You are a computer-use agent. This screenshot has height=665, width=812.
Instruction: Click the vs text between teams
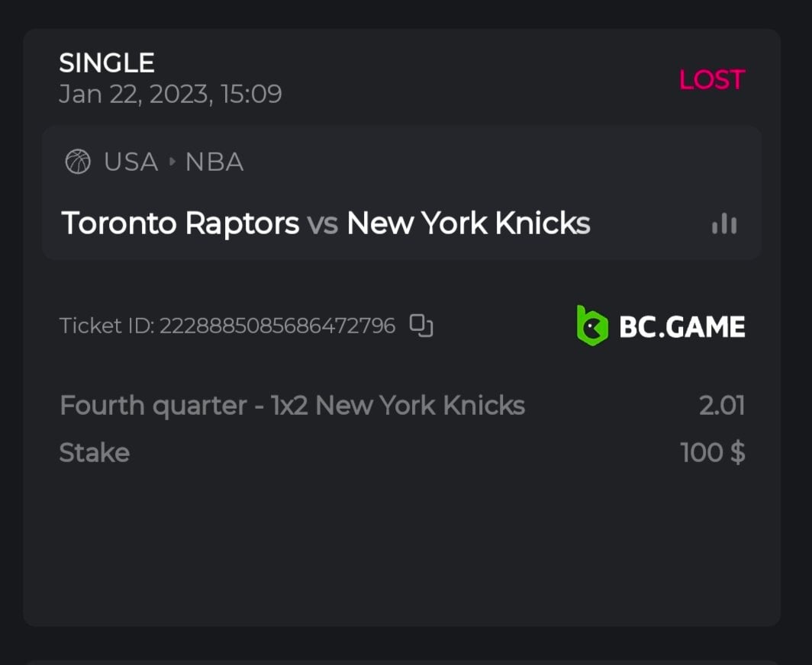pos(323,224)
